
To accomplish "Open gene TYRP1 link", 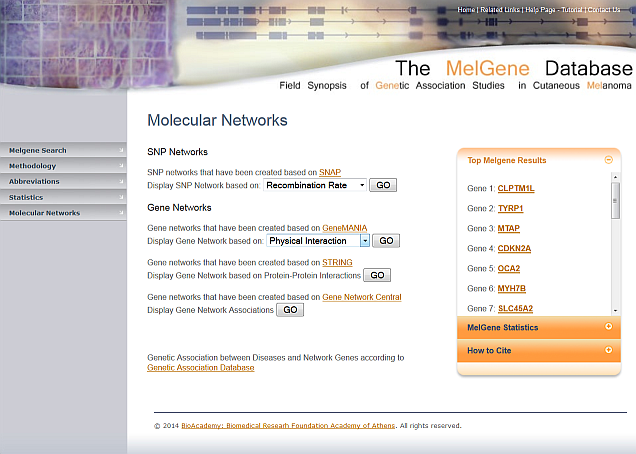I will 511,208.
